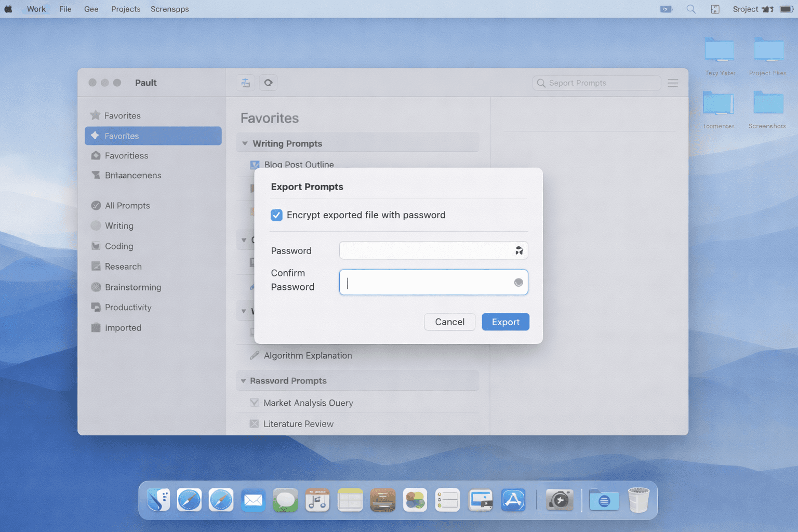Open the Reminders list app in the dock
The image size is (798, 532).
click(447, 500)
